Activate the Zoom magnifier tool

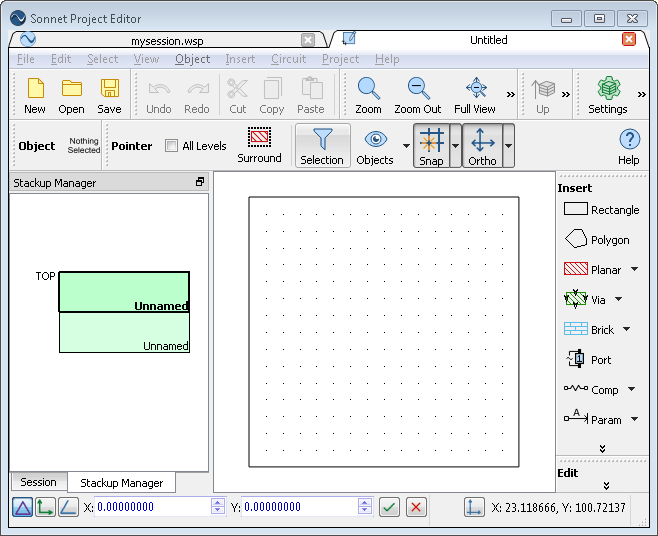tap(368, 96)
